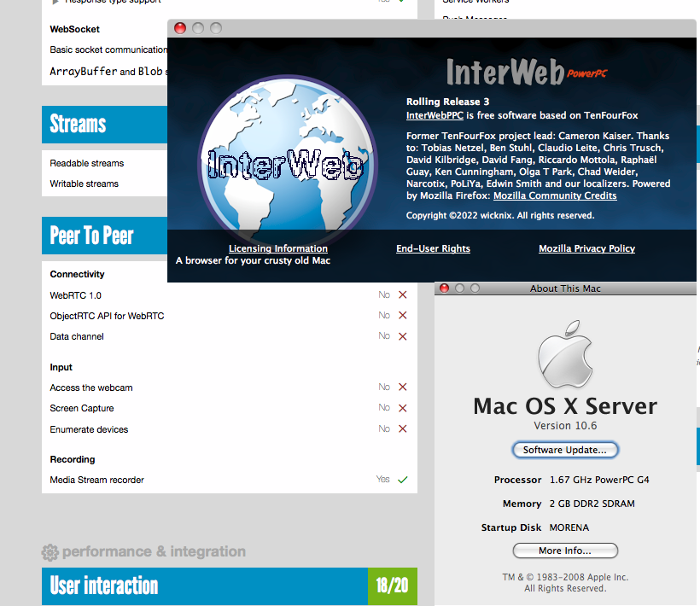Click red X next to Enumerate devices
The width and height of the screenshot is (700, 606).
click(x=403, y=428)
